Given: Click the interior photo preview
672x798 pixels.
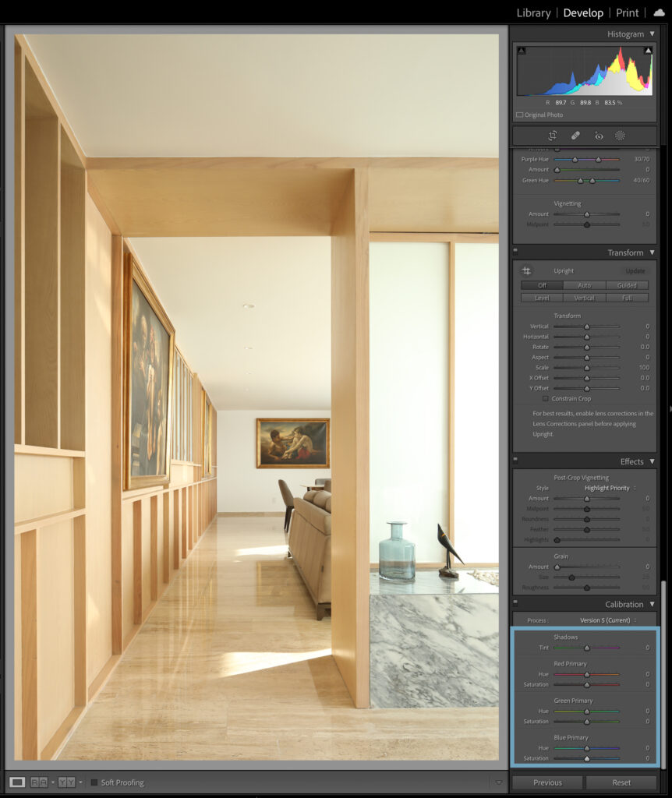Looking at the screenshot, I should [256, 397].
